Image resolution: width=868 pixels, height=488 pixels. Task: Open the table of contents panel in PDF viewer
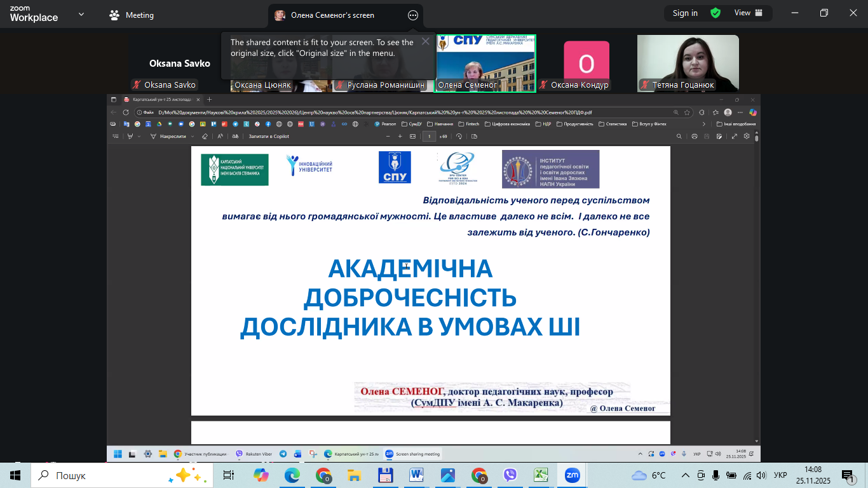click(116, 135)
